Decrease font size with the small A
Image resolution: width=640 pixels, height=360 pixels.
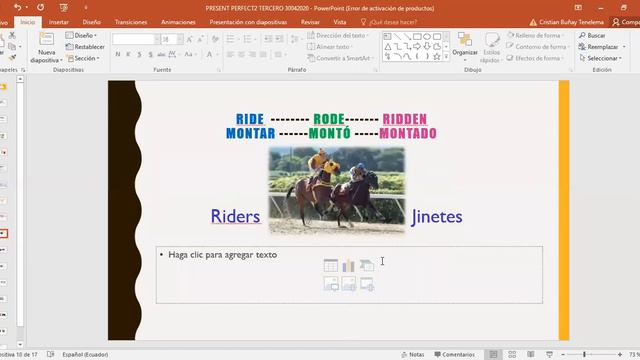tap(200, 39)
